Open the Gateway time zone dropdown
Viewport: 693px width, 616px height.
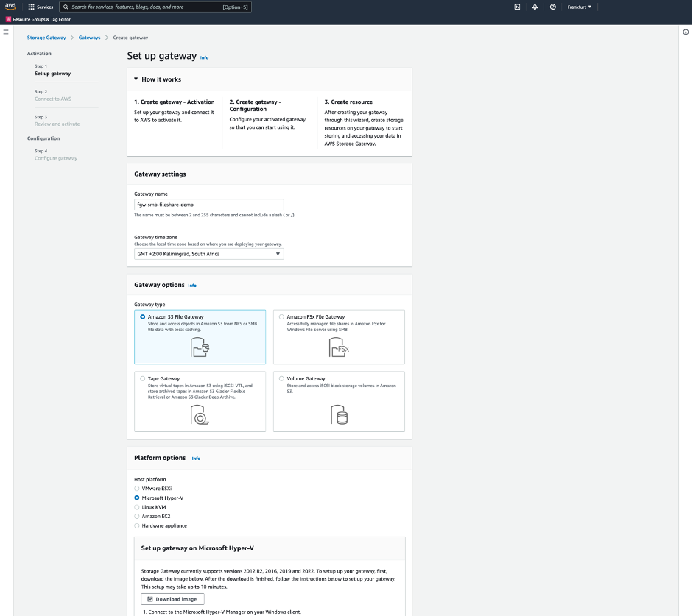pyautogui.click(x=208, y=253)
